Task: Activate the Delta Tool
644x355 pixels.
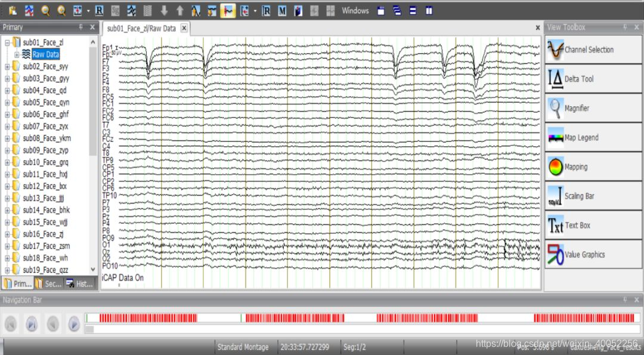Action: 593,79
